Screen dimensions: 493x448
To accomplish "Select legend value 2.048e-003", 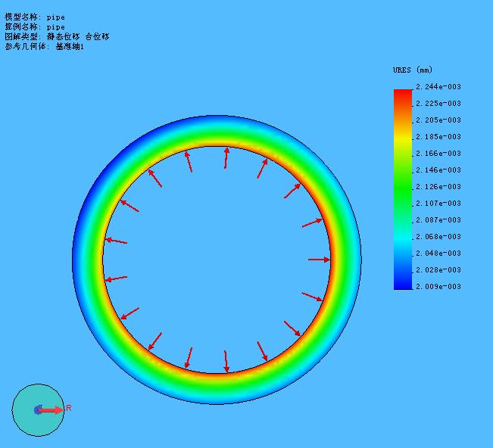I will (x=438, y=254).
